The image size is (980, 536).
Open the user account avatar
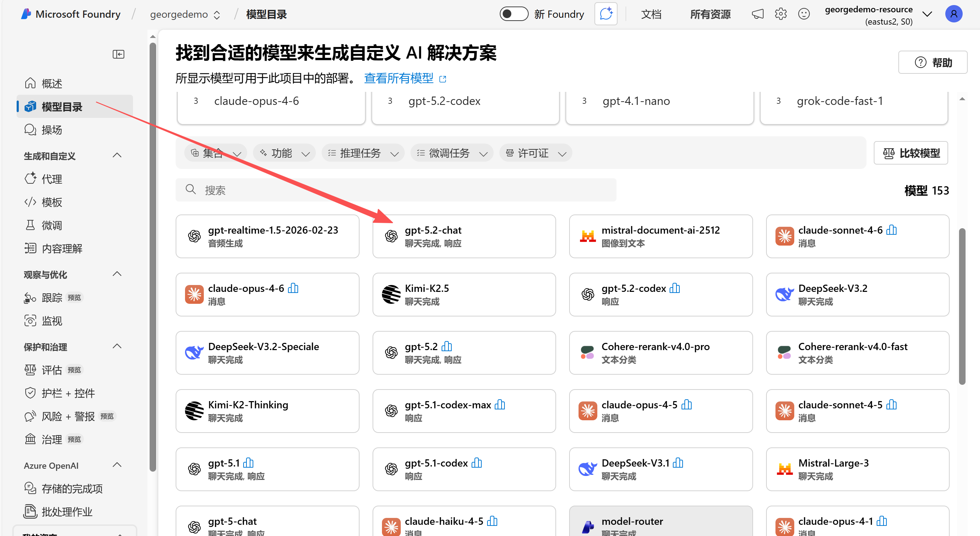pos(953,14)
